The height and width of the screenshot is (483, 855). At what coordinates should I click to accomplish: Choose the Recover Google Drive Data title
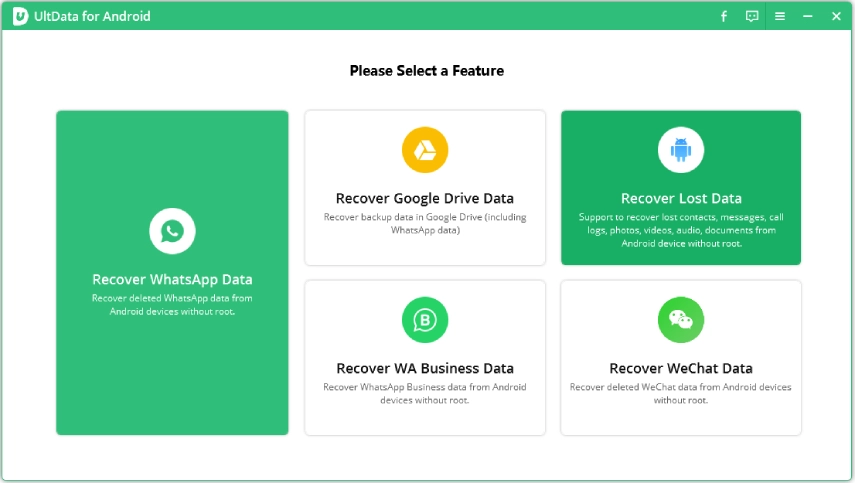pos(425,198)
